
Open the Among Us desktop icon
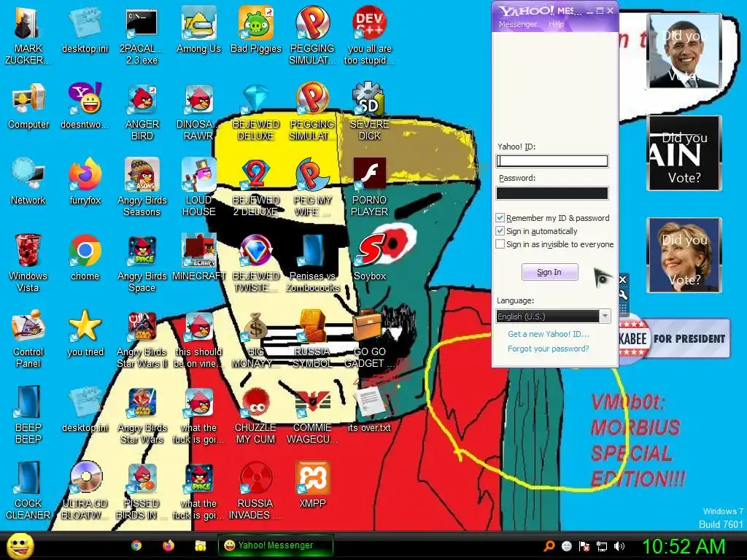[x=198, y=29]
